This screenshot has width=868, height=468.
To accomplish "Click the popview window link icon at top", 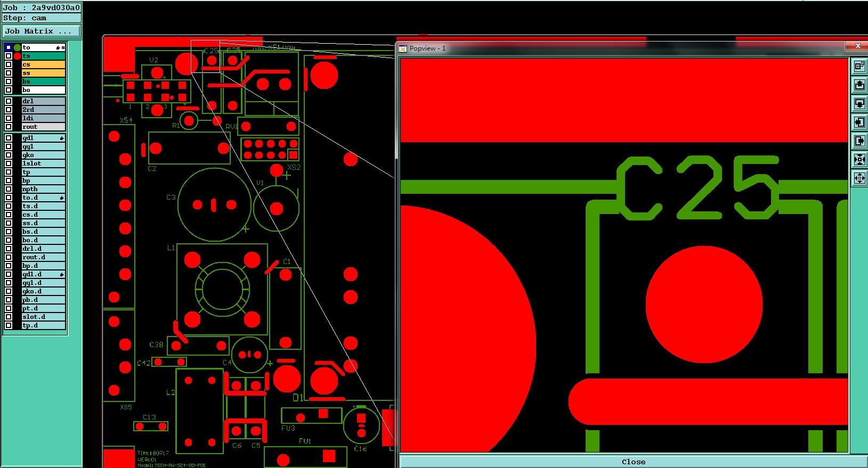I will click(x=859, y=66).
